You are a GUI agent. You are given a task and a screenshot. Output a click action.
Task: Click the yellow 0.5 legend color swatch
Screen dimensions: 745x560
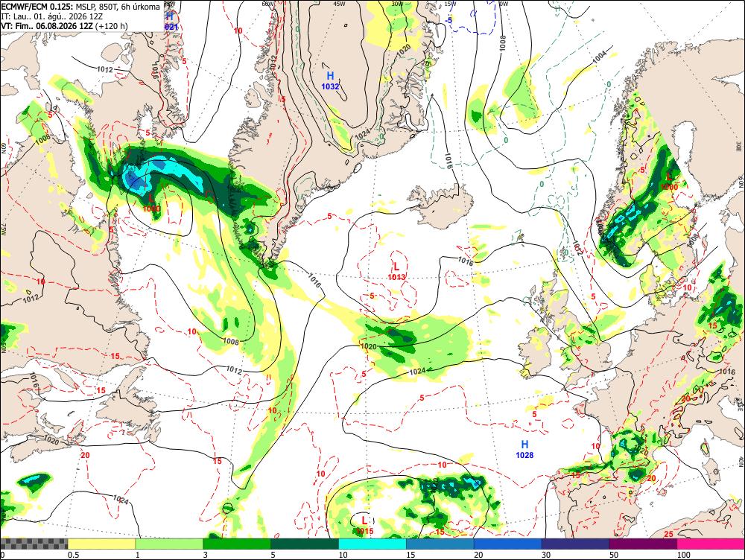101,544
